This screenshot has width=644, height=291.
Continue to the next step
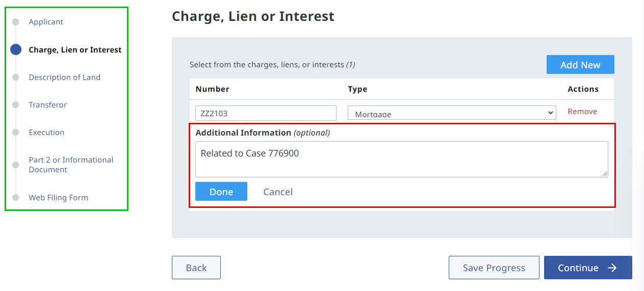pos(588,268)
